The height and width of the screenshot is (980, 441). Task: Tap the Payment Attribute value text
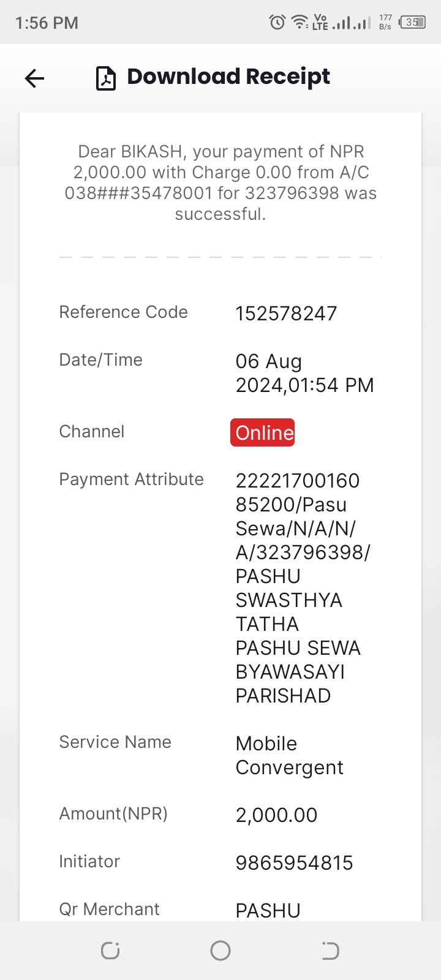[x=303, y=588]
